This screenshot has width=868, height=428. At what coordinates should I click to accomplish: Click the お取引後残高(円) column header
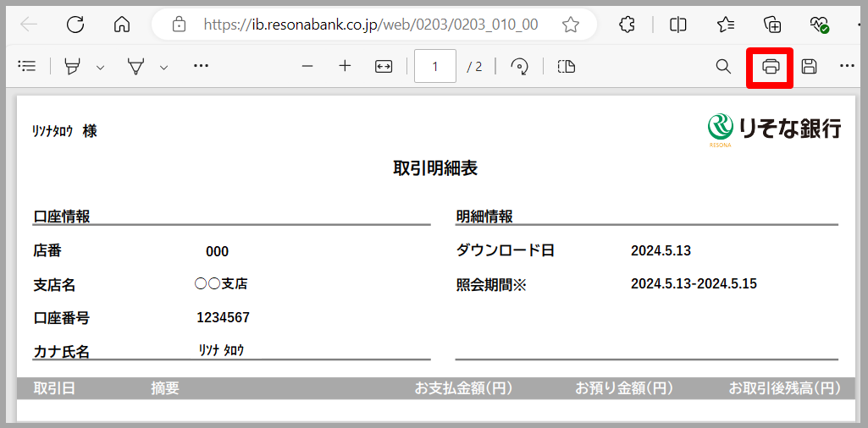click(x=785, y=389)
